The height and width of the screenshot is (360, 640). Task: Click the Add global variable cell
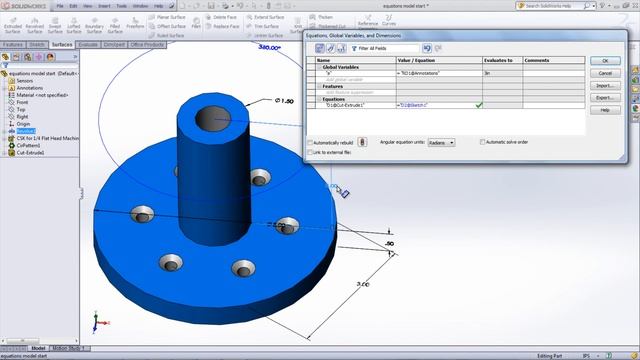coord(356,80)
